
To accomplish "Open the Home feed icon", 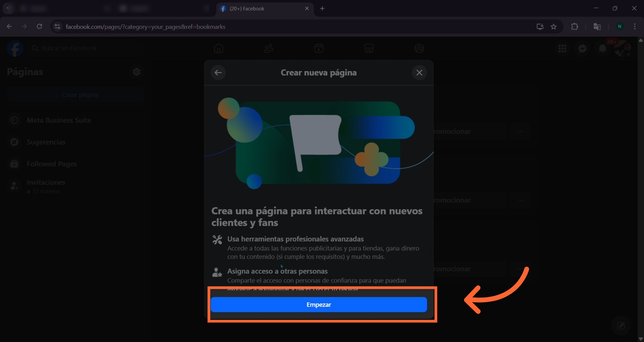I will tap(218, 48).
